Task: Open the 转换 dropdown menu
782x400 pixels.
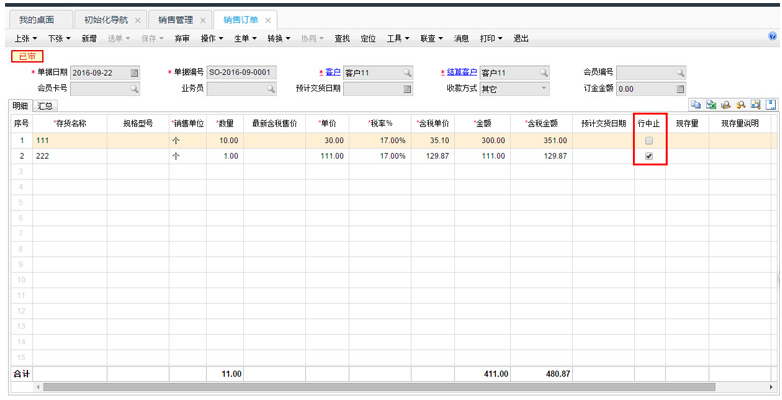Action: (x=279, y=38)
